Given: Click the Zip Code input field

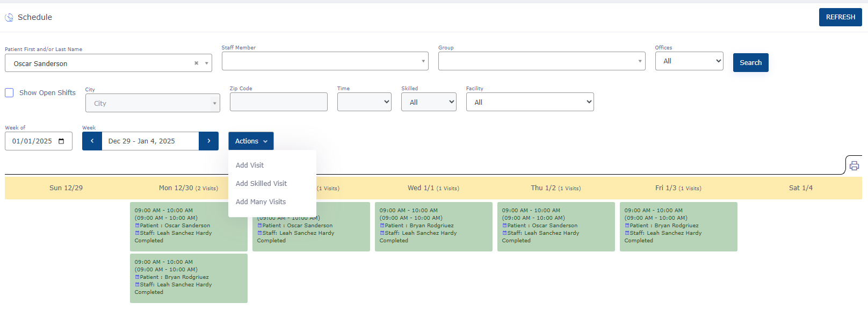Looking at the screenshot, I should [x=278, y=102].
